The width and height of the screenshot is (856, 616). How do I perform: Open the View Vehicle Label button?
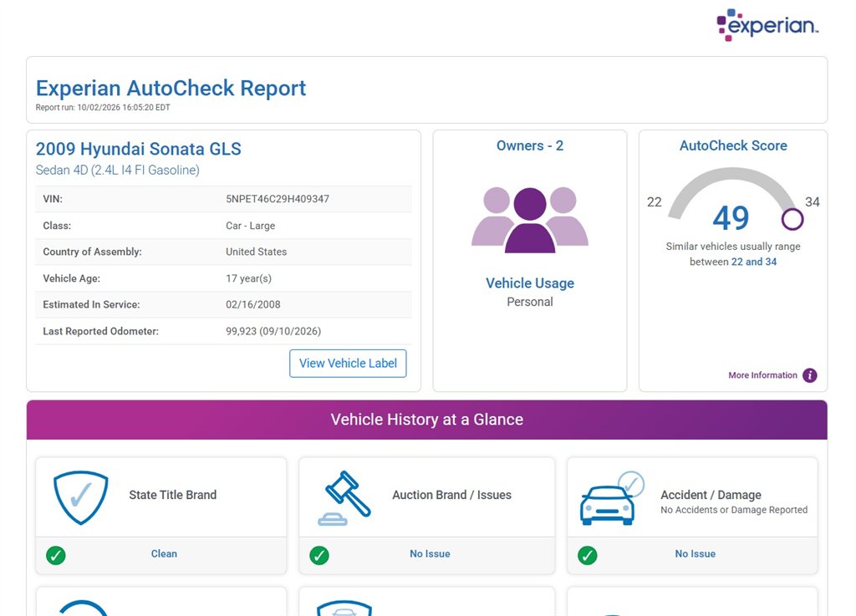click(348, 364)
